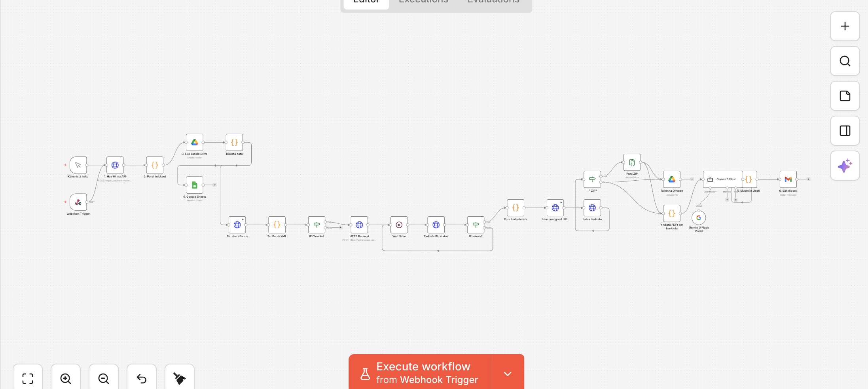The image size is (868, 389).
Task: Open the node search magnifier button
Action: click(845, 61)
